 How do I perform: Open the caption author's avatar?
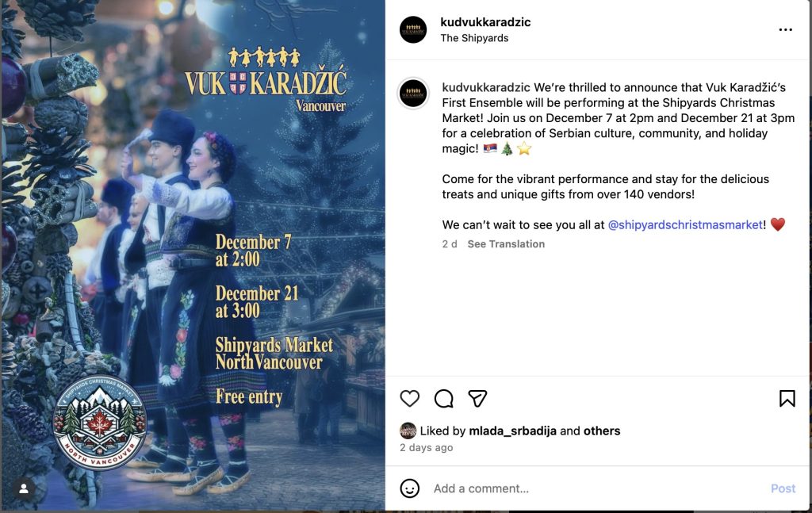[413, 94]
